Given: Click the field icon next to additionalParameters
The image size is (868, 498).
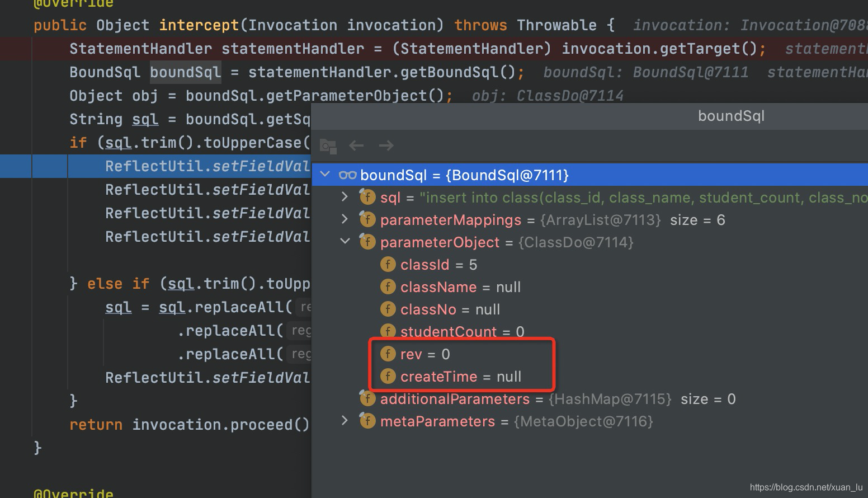Looking at the screenshot, I should (367, 398).
